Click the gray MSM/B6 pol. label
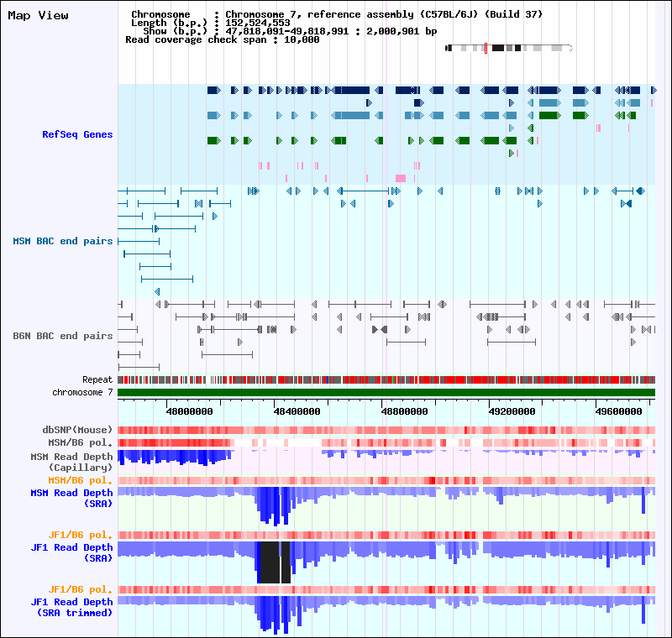This screenshot has width=672, height=638. click(x=80, y=442)
